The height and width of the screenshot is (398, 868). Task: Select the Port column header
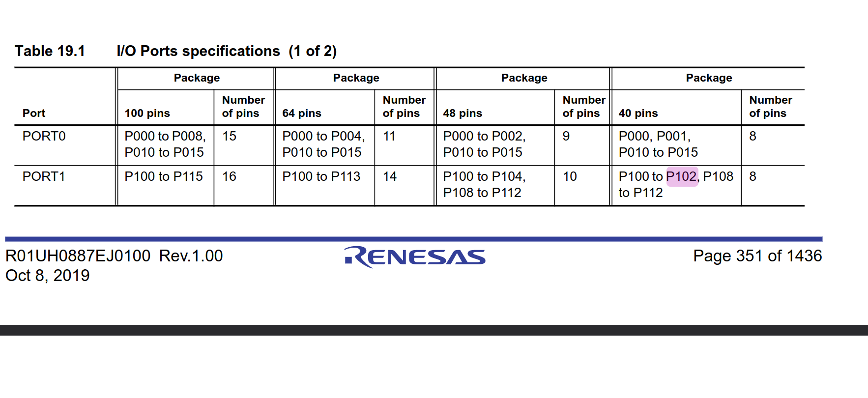point(34,114)
